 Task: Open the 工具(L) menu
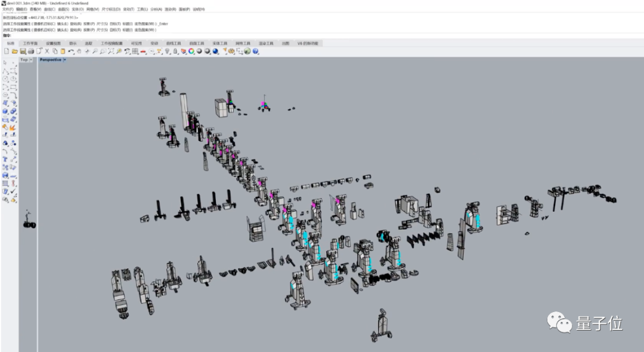click(x=142, y=9)
